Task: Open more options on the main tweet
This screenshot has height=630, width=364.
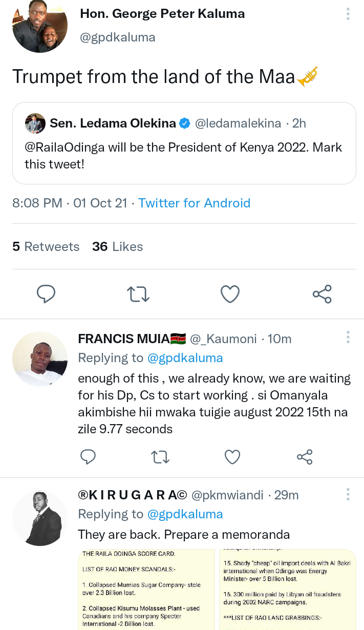Action: (x=348, y=14)
